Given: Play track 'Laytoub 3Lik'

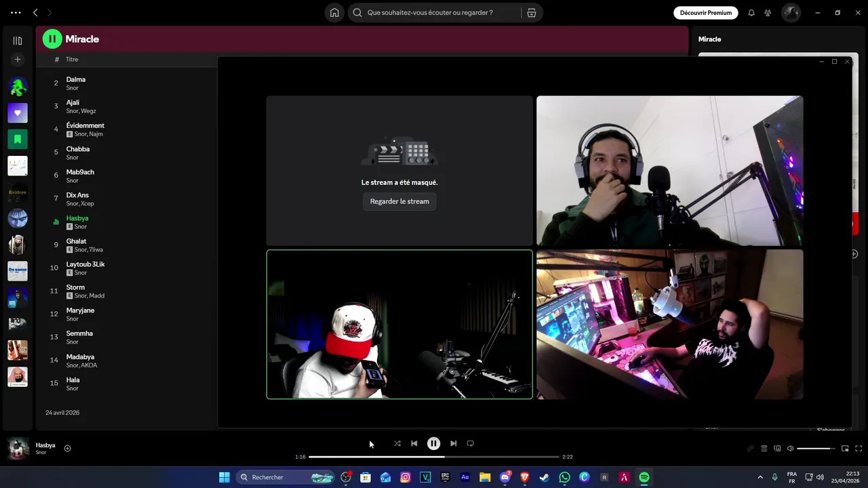Looking at the screenshot, I should (x=85, y=264).
